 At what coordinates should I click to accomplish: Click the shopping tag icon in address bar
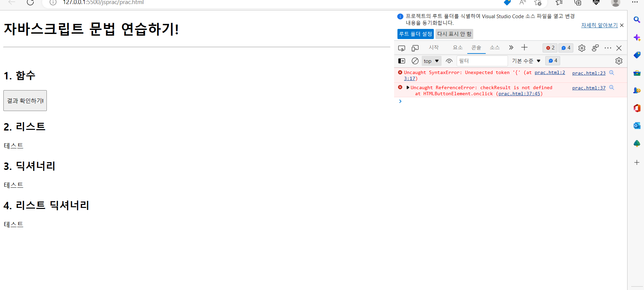click(507, 2)
